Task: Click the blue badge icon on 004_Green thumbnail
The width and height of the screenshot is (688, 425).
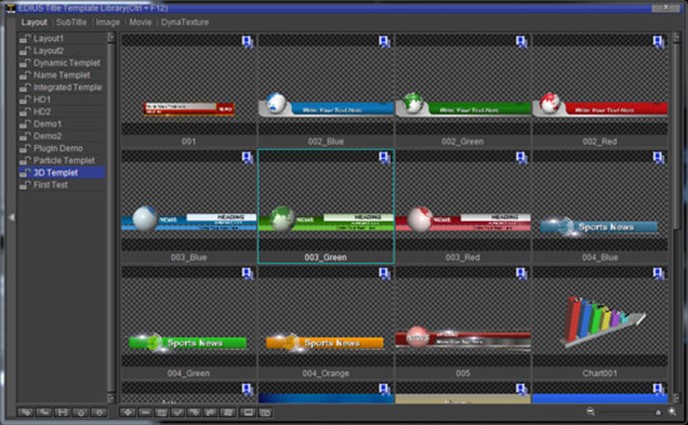Action: point(247,274)
